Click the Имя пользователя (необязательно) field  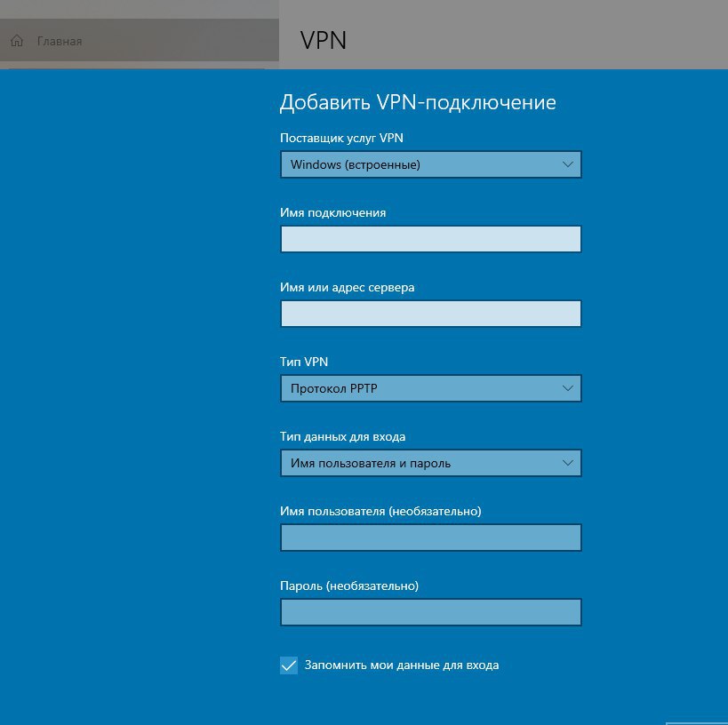tap(431, 538)
